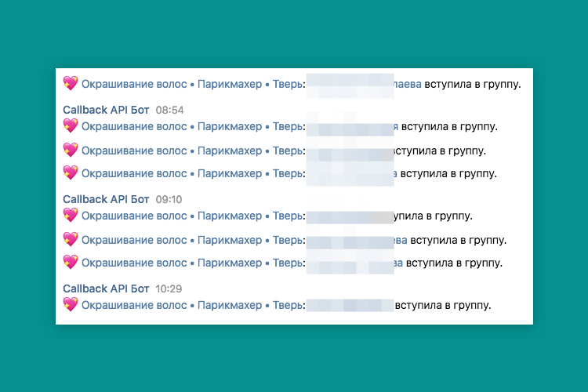588x392 pixels.
Task: Click the cut-off 'упила в группу.' text under 09:10
Action: coord(433,216)
